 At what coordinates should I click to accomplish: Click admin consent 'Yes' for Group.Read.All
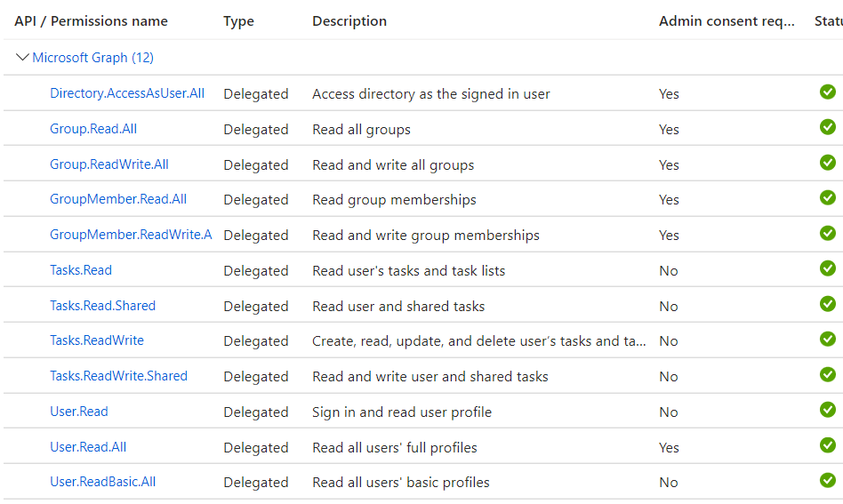[669, 130]
